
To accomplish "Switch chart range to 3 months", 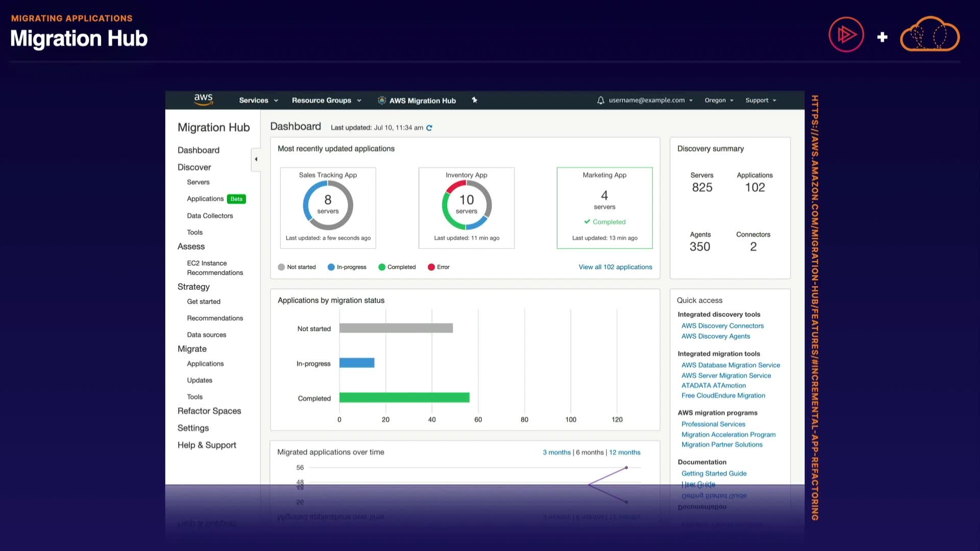I will pos(556,453).
